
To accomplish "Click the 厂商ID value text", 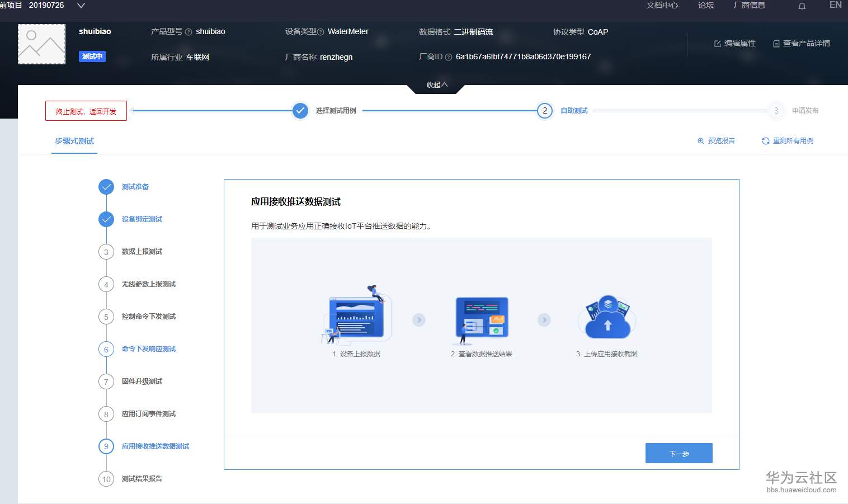I will click(x=523, y=56).
